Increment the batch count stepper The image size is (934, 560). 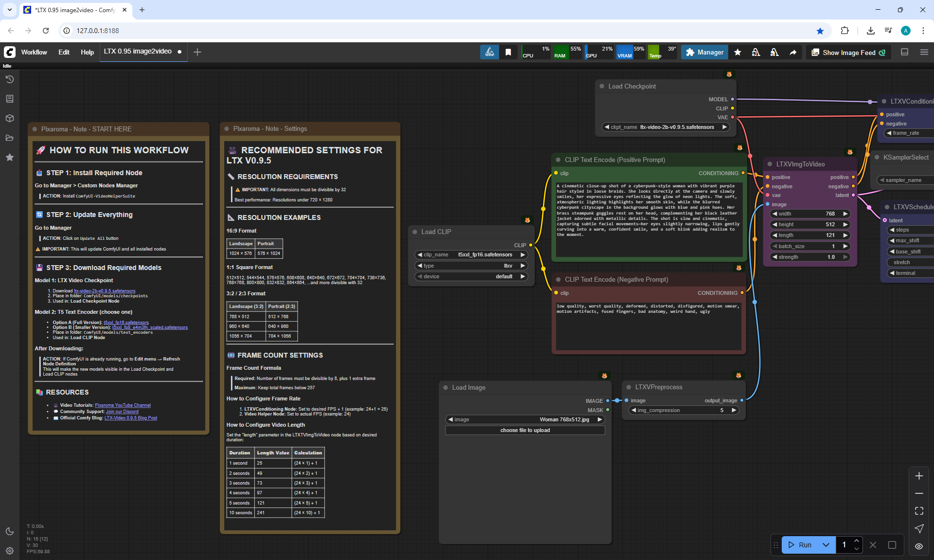857,541
